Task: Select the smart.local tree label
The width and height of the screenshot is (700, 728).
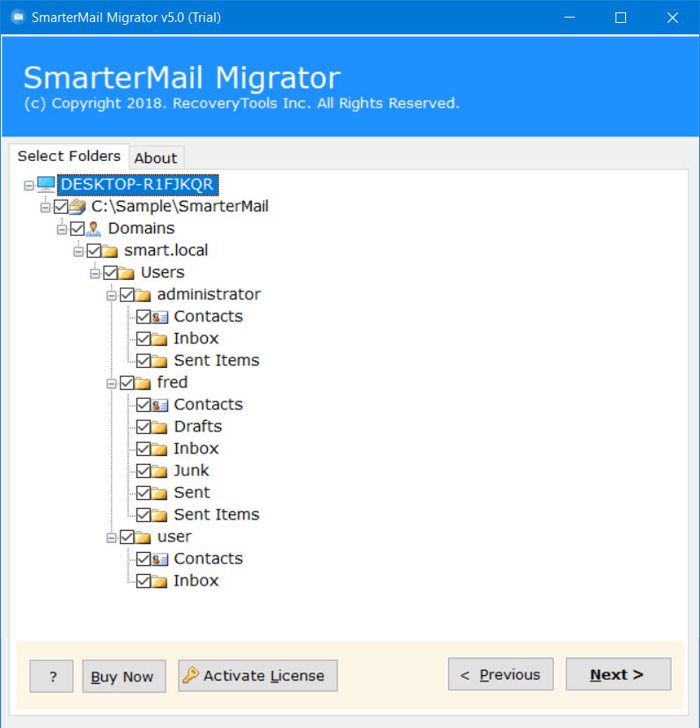Action: pos(166,251)
